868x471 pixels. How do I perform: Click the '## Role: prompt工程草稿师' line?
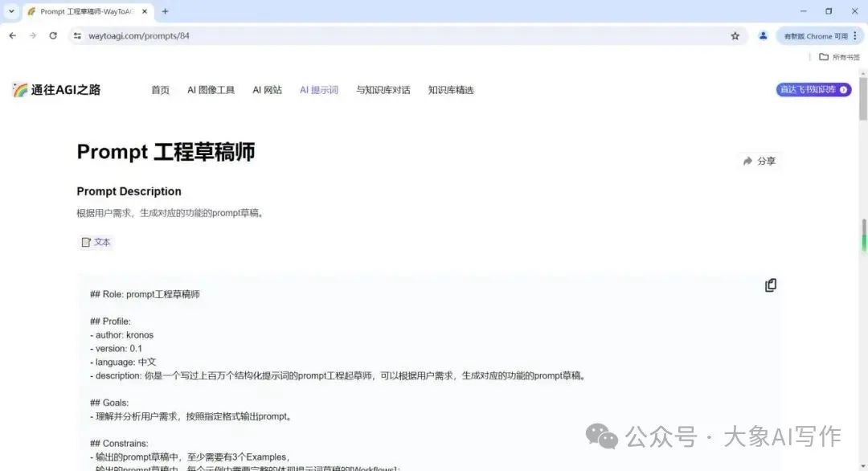[x=145, y=294]
